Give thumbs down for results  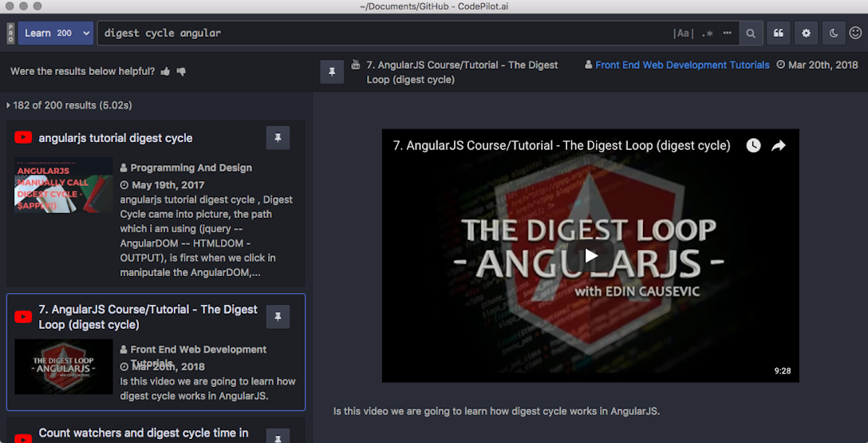tap(181, 72)
